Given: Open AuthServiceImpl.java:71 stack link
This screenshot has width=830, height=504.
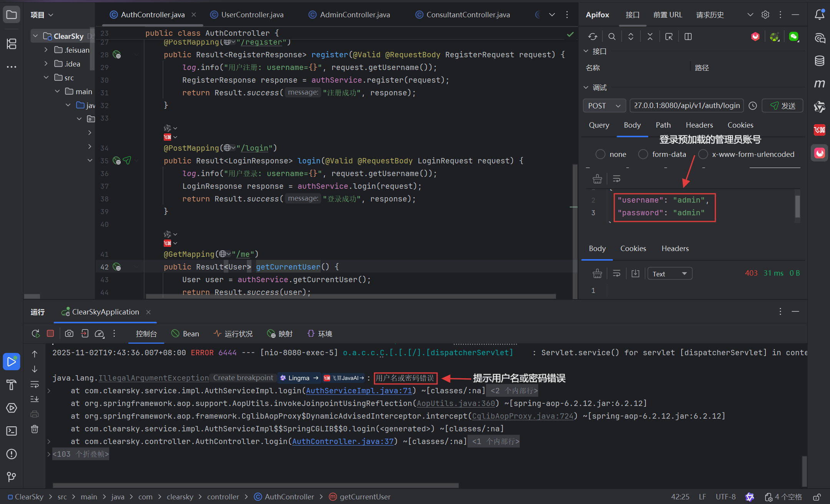Looking at the screenshot, I should coord(359,391).
